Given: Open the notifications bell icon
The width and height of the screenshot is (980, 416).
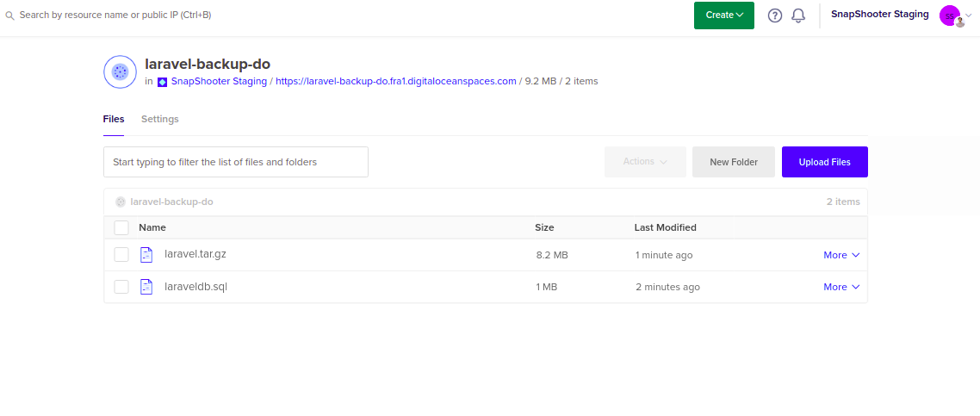Looking at the screenshot, I should pyautogui.click(x=798, y=16).
